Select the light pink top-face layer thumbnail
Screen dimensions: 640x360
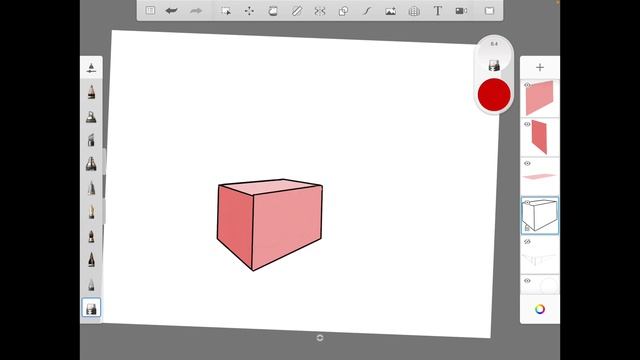point(540,176)
